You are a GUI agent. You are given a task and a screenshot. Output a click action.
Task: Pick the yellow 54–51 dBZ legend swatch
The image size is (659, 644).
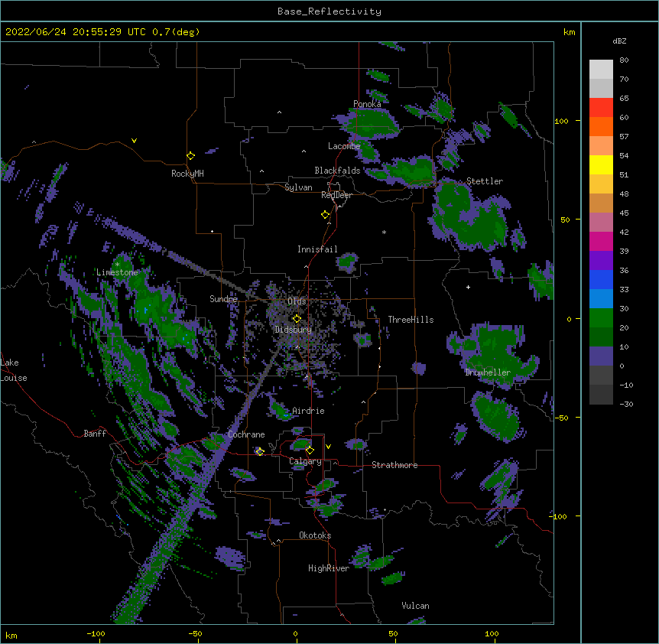(x=601, y=164)
